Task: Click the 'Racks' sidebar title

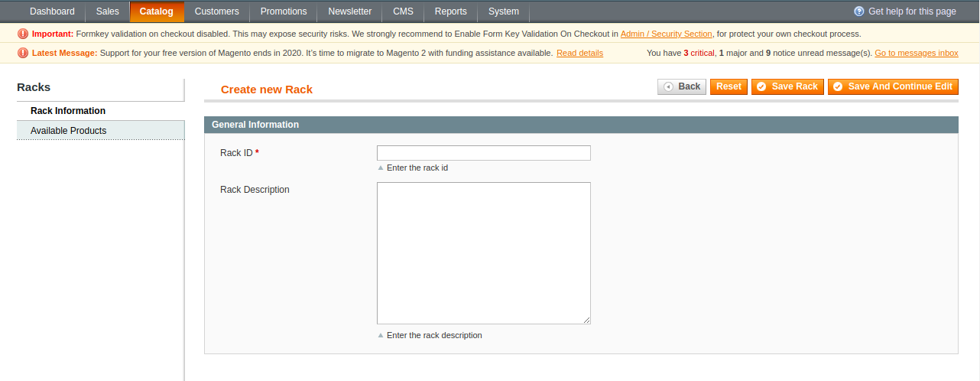Action: coord(34,87)
